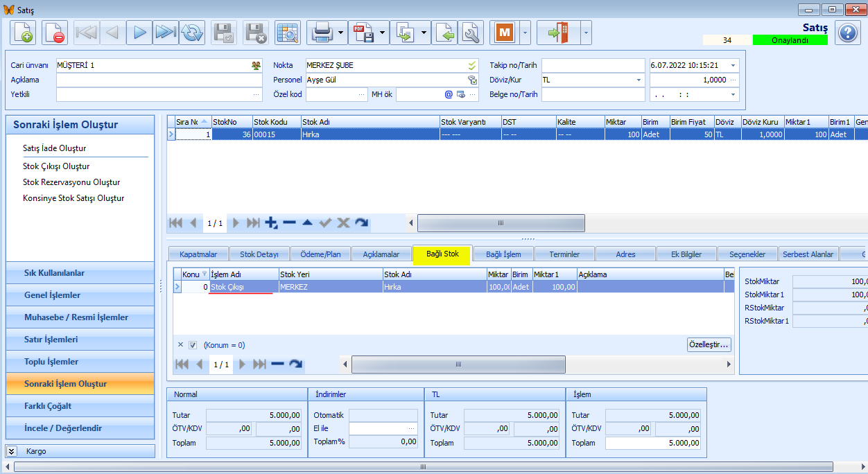Click Satış İade Oluştur link
This screenshot has width=868, height=474.
[54, 148]
